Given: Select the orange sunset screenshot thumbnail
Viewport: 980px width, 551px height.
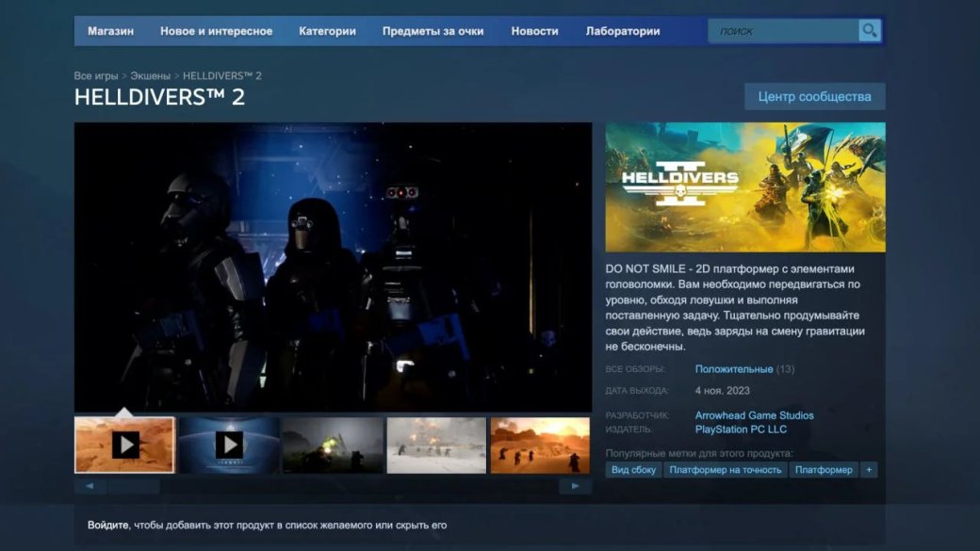Looking at the screenshot, I should click(x=540, y=446).
